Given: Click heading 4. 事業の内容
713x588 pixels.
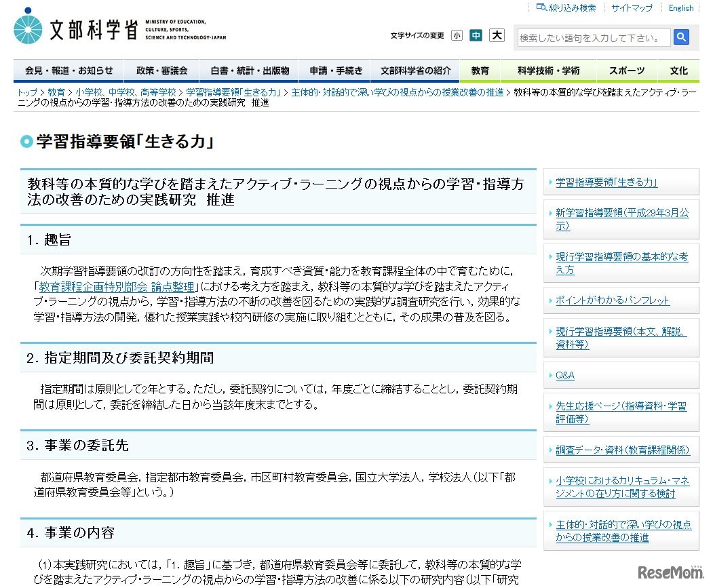Looking at the screenshot, I should (x=71, y=532).
